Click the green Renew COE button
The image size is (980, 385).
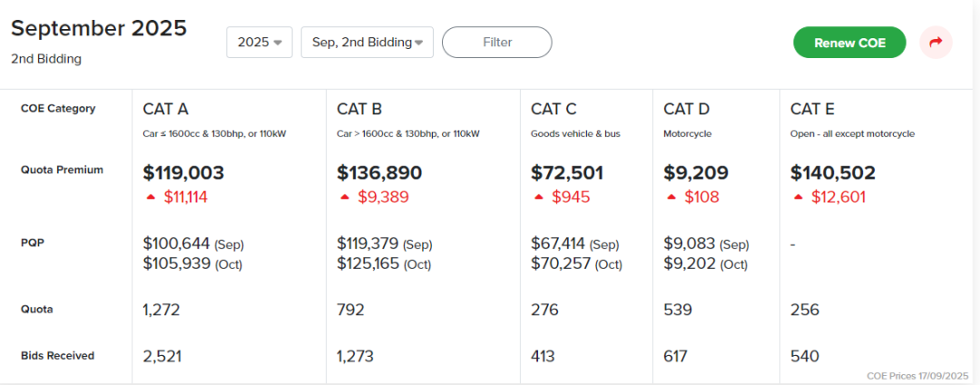click(849, 43)
